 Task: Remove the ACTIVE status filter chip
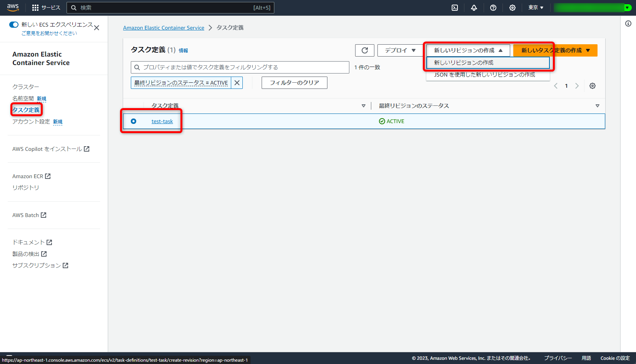point(237,82)
